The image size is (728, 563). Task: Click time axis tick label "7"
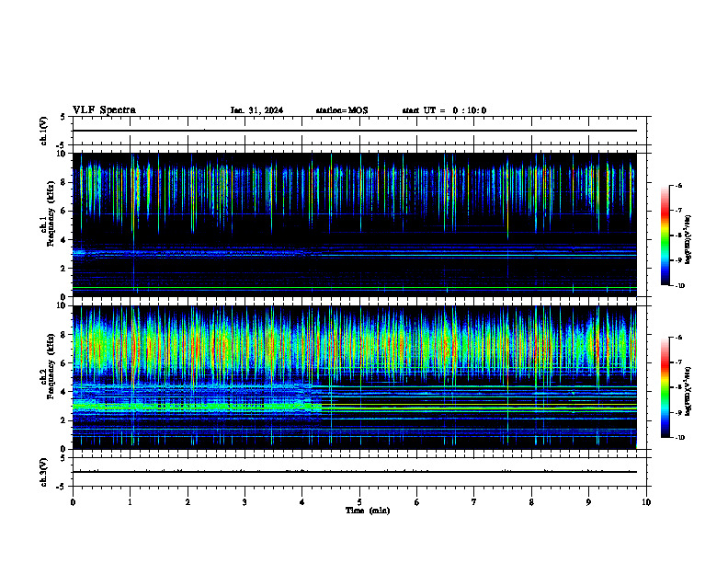tap(474, 502)
